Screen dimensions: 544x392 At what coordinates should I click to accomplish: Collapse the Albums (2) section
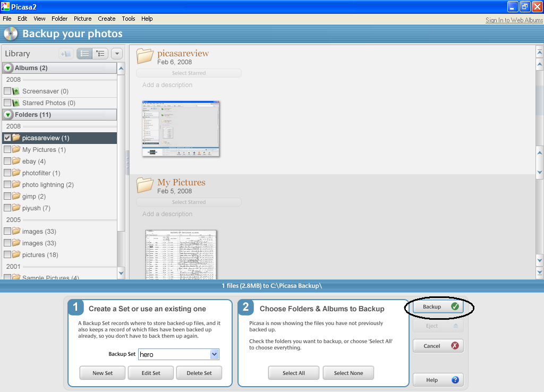(x=8, y=68)
